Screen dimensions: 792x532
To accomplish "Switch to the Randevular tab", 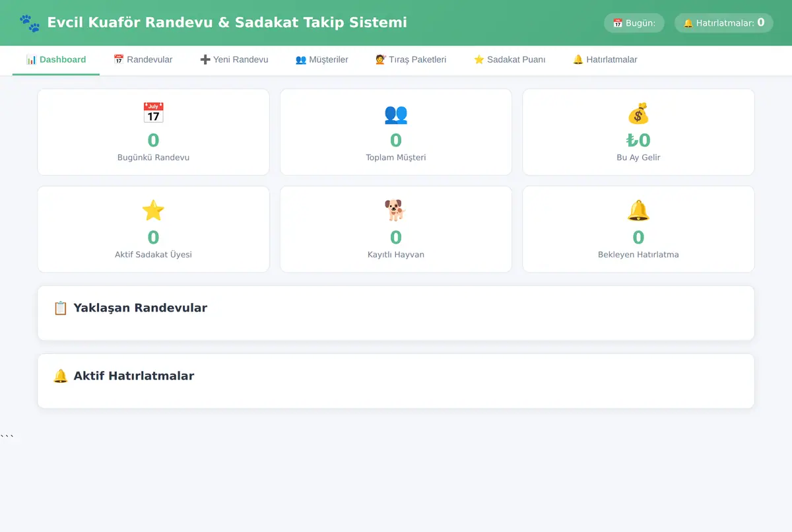I will coord(143,60).
